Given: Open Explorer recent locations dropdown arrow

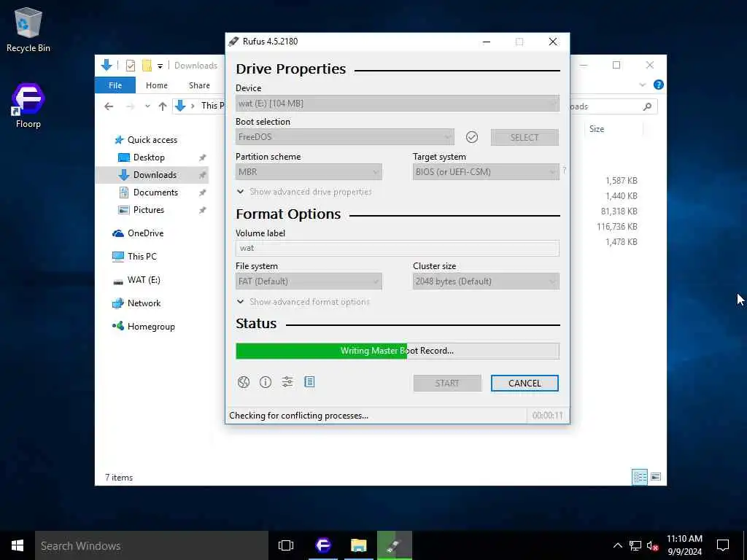Looking at the screenshot, I should pos(147,106).
